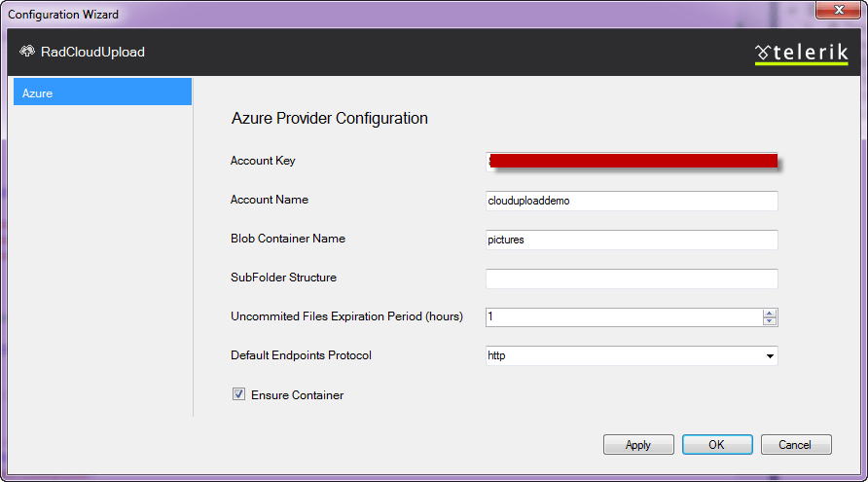Viewport: 868px width, 482px height.
Task: Confirm with the OK button
Action: click(x=717, y=444)
